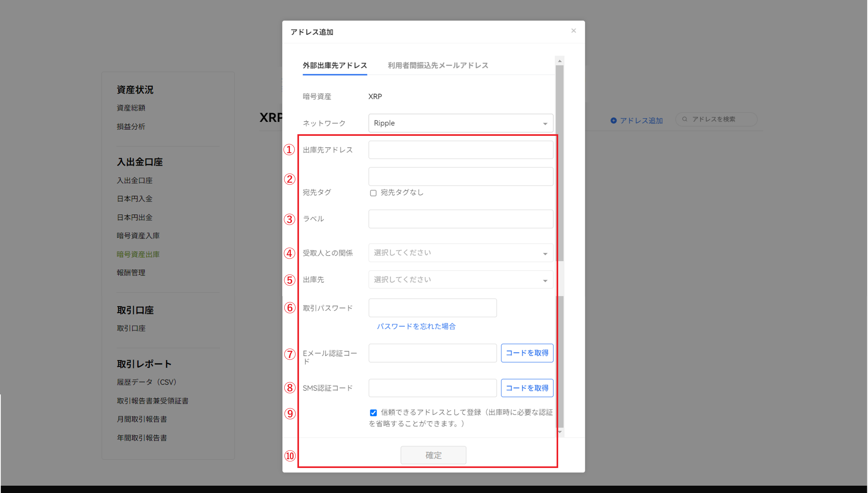Open 月間取引報告書 in the sidebar

142,419
